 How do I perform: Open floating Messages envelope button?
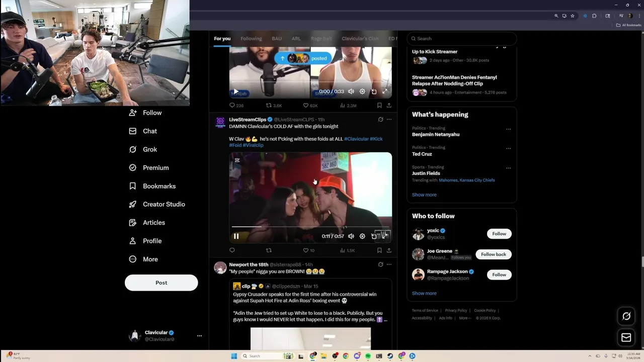pyautogui.click(x=626, y=338)
